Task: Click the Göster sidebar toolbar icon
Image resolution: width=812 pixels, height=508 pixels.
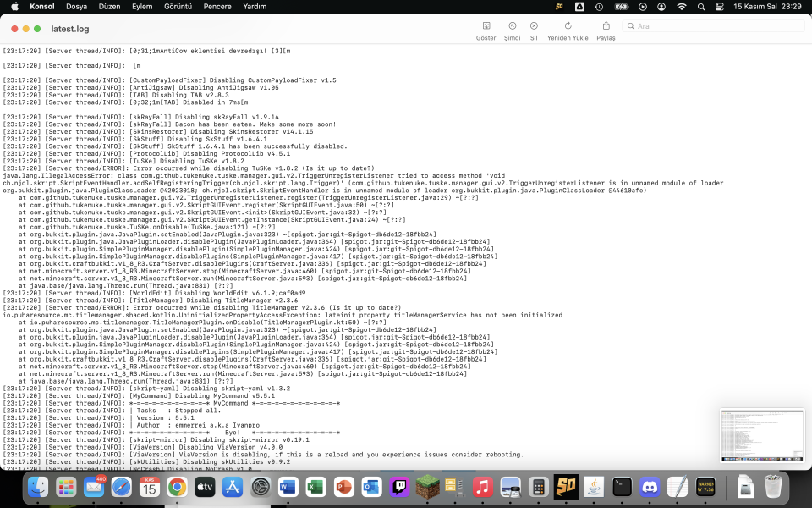Action: click(486, 26)
